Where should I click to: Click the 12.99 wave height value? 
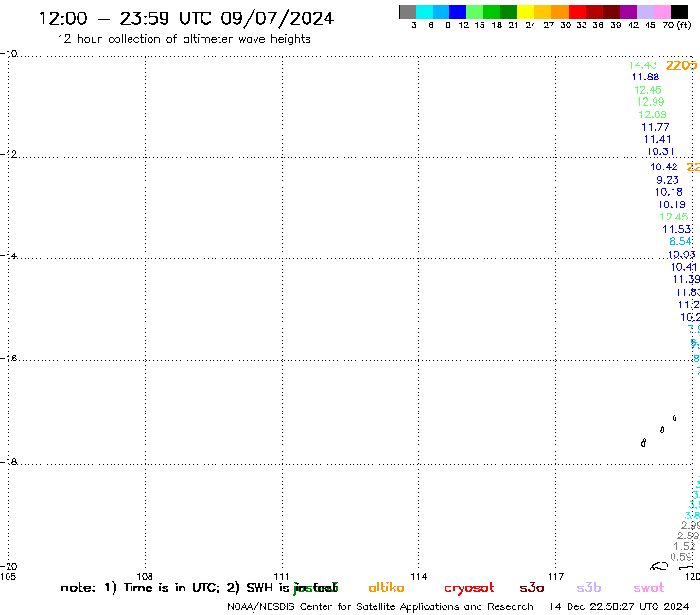click(651, 102)
